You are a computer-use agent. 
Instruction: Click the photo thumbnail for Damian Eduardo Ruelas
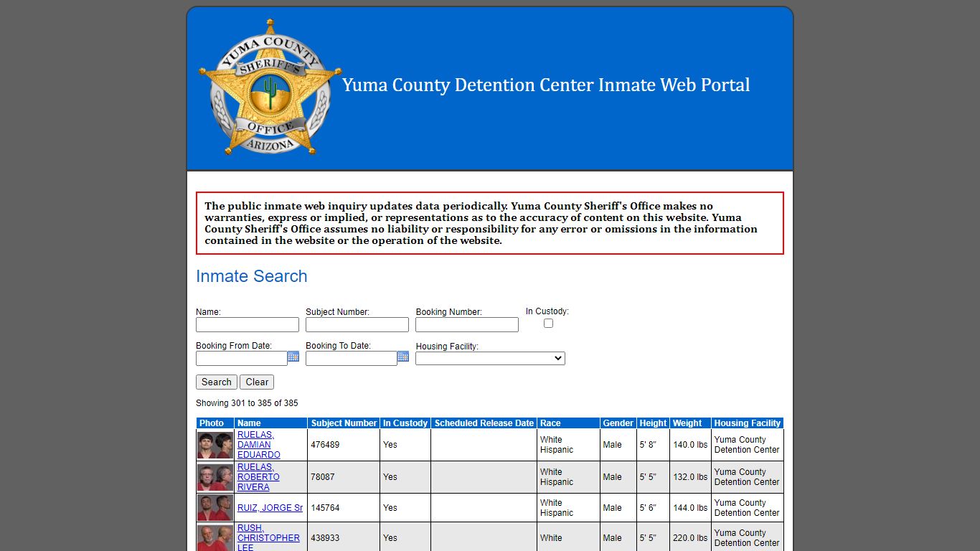click(215, 445)
